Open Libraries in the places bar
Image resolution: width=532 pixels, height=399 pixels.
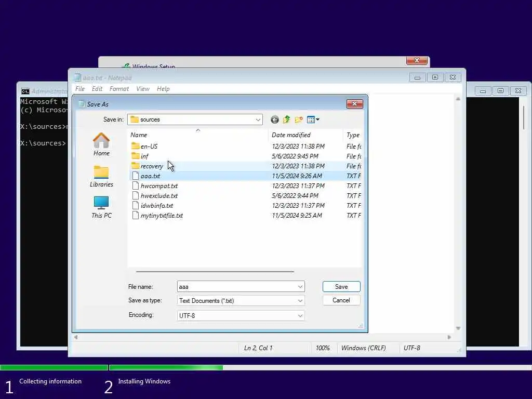pyautogui.click(x=101, y=177)
